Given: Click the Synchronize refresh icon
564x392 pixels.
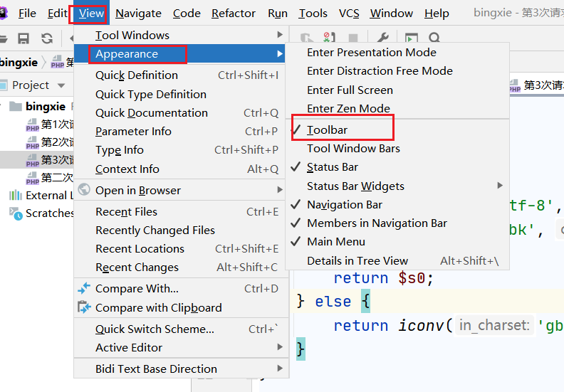Looking at the screenshot, I should click(x=47, y=38).
